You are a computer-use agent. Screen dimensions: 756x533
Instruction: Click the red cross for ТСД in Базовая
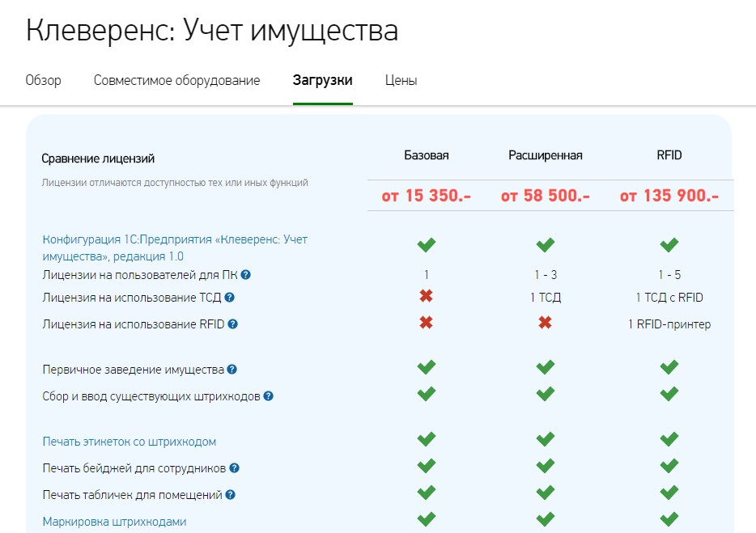pyautogui.click(x=427, y=296)
